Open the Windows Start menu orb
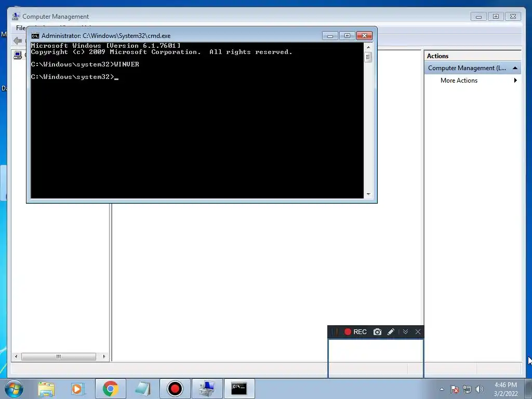 (x=14, y=389)
